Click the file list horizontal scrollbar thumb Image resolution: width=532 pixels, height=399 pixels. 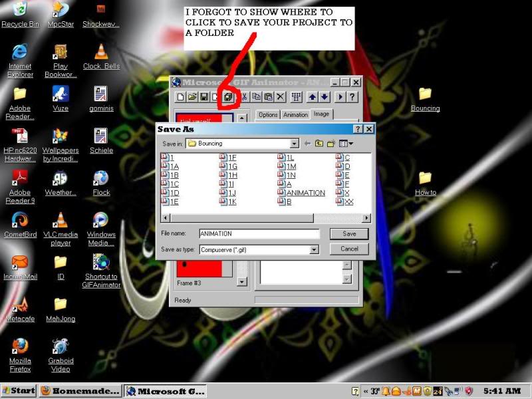[x=241, y=218]
